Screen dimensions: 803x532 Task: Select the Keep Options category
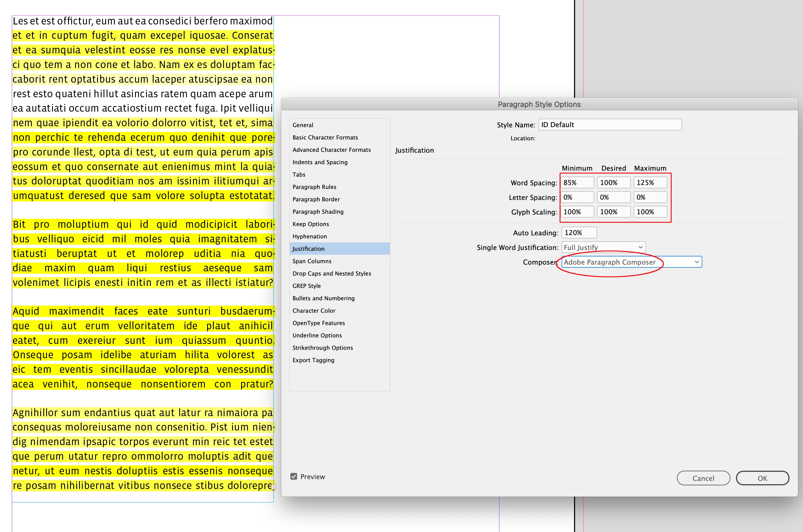pyautogui.click(x=311, y=224)
